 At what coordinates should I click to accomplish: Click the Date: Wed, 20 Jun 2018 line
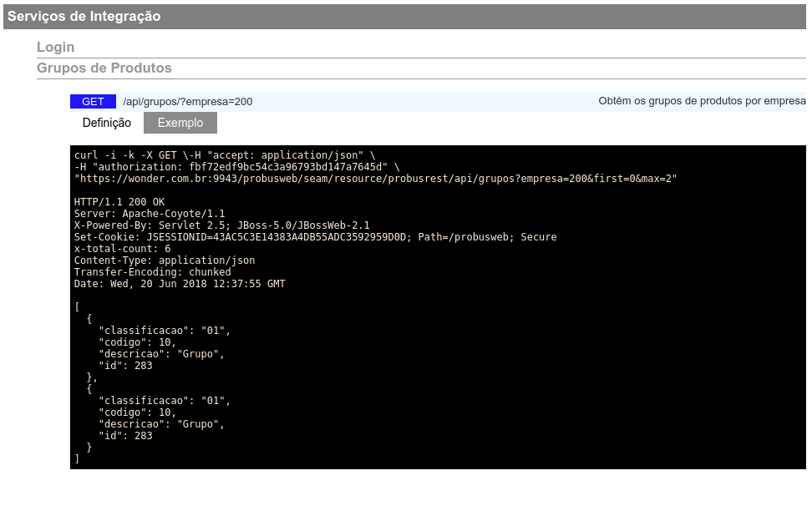click(x=179, y=284)
